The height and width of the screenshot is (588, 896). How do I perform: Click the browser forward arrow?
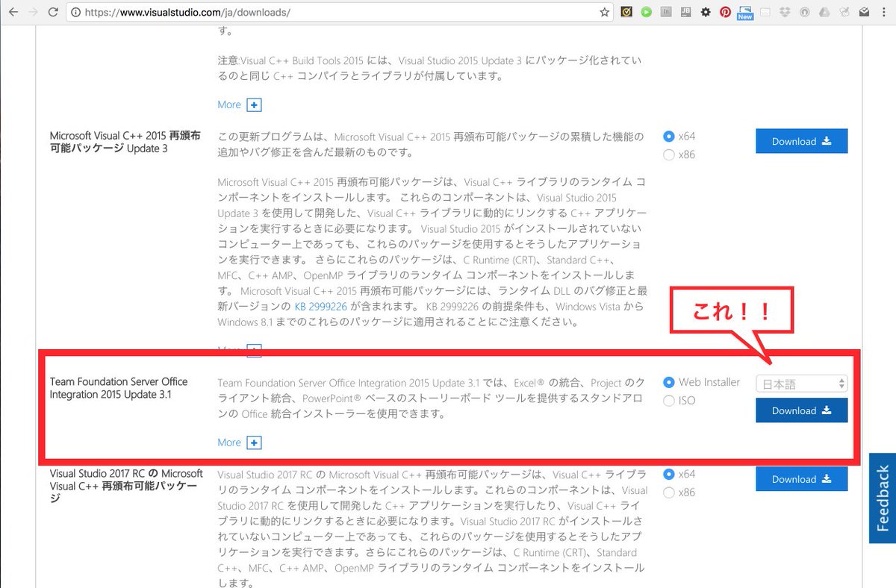pos(32,13)
